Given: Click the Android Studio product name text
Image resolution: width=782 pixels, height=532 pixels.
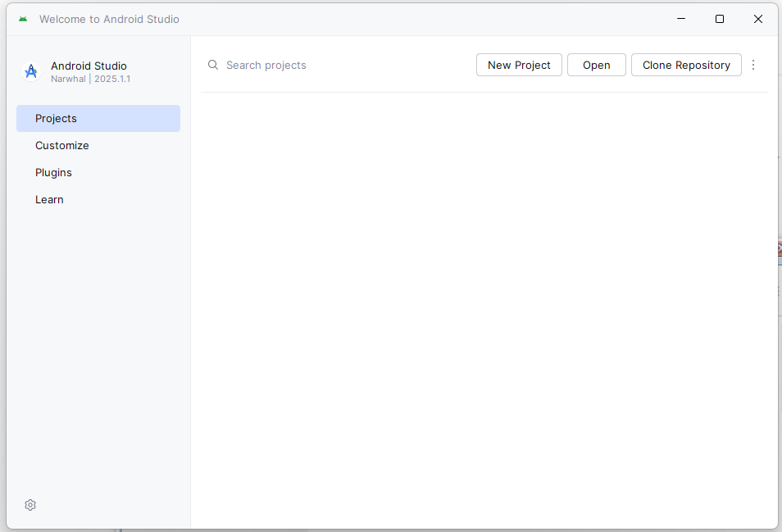Looking at the screenshot, I should pos(89,66).
